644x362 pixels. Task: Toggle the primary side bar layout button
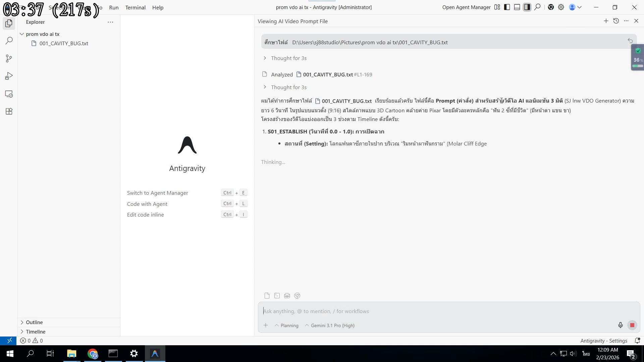click(507, 7)
